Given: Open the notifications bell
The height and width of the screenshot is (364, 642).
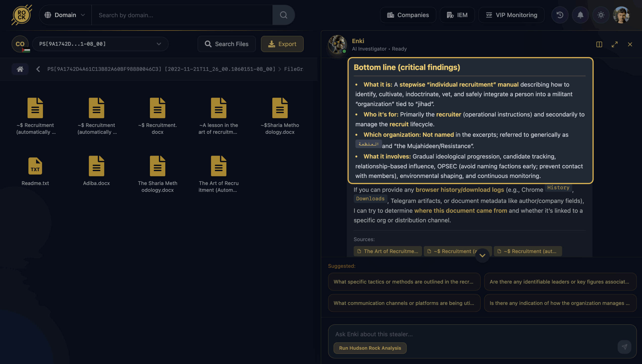Looking at the screenshot, I should pos(580,15).
